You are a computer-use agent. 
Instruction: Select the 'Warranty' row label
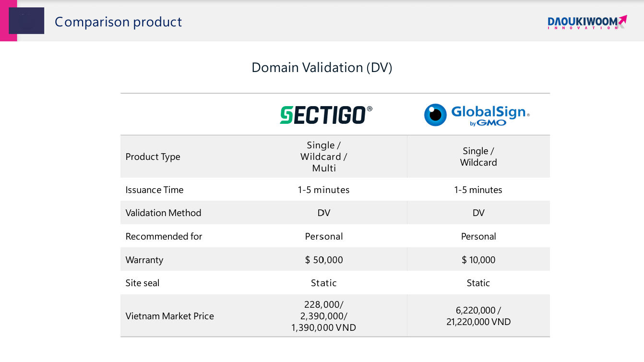tap(144, 260)
